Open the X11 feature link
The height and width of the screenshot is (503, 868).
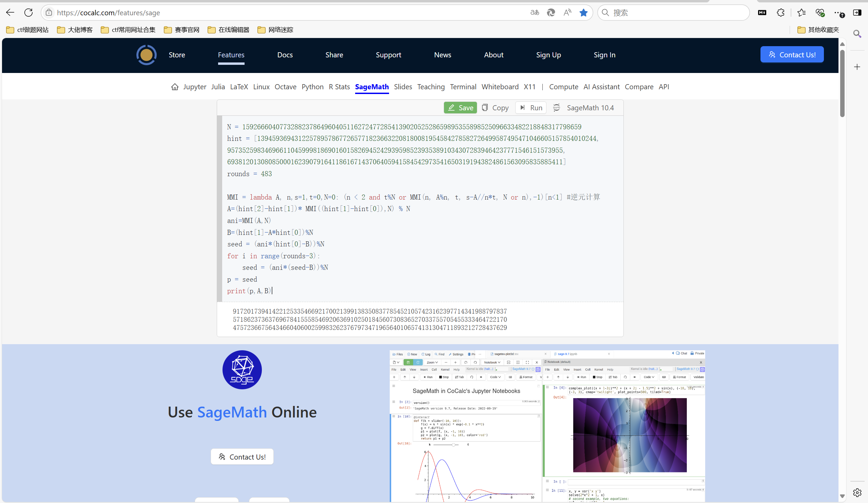pos(529,87)
